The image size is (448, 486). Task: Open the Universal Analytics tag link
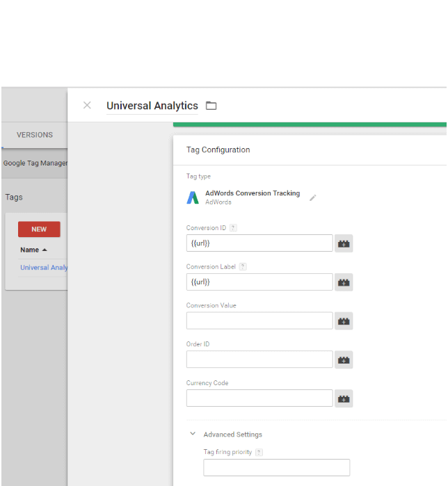pos(44,268)
